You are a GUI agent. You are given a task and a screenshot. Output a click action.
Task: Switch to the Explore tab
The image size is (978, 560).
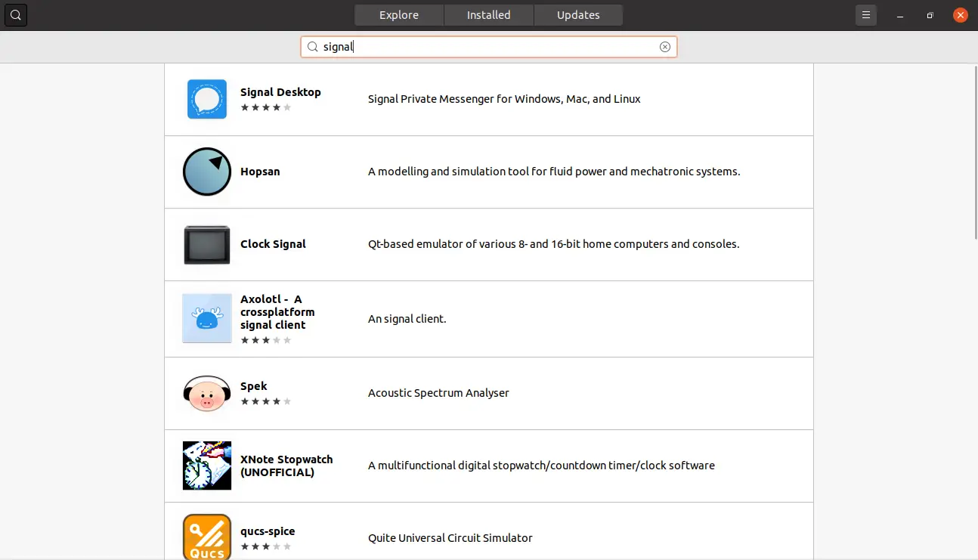tap(399, 15)
